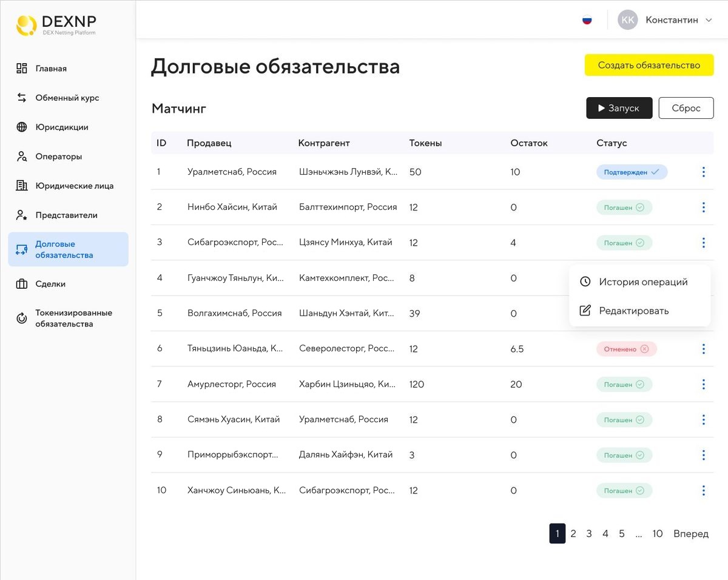Click the Долговые обязательства sidebar icon
The image size is (728, 580).
(22, 249)
